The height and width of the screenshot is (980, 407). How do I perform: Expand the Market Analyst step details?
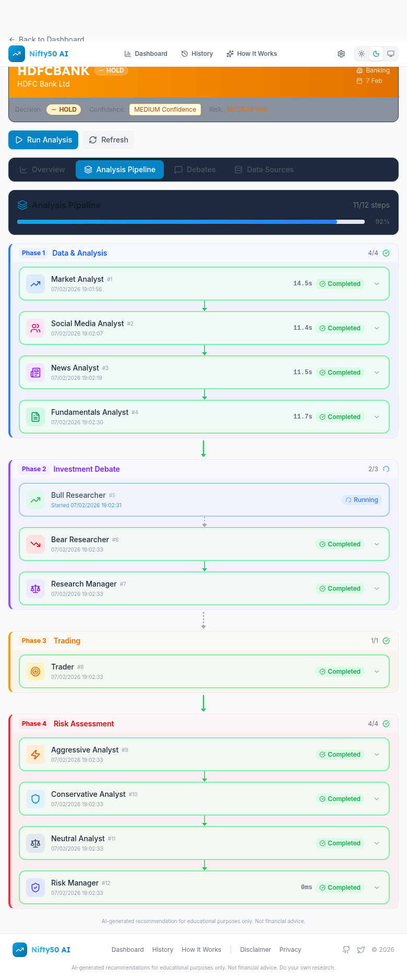coord(377,284)
